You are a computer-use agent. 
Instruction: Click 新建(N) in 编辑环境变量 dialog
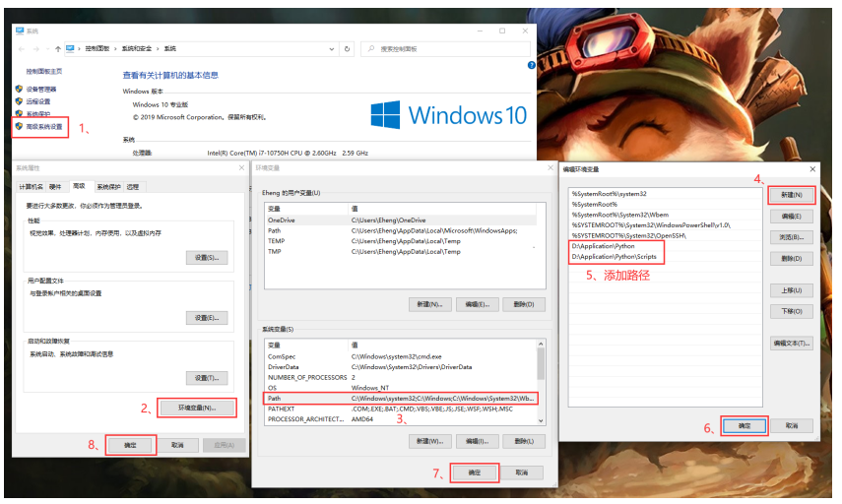[x=792, y=195]
